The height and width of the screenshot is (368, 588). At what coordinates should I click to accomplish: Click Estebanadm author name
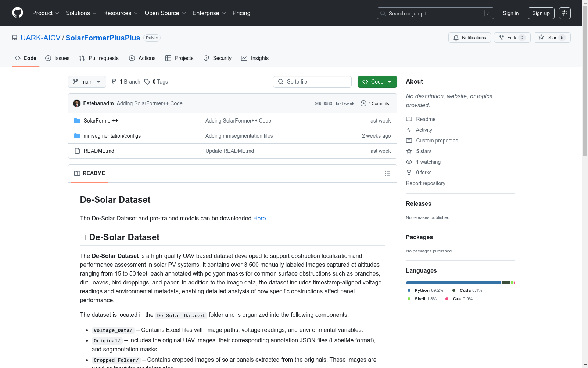click(98, 103)
